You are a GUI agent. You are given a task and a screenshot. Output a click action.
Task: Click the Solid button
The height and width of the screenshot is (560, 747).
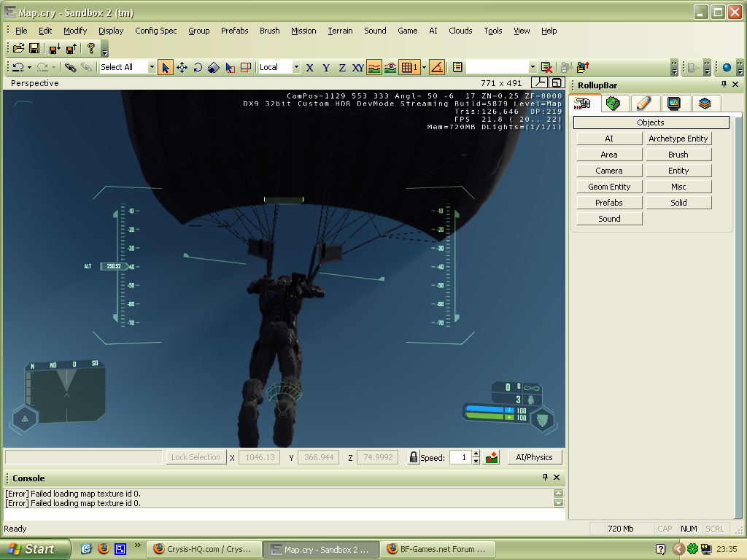click(x=678, y=203)
